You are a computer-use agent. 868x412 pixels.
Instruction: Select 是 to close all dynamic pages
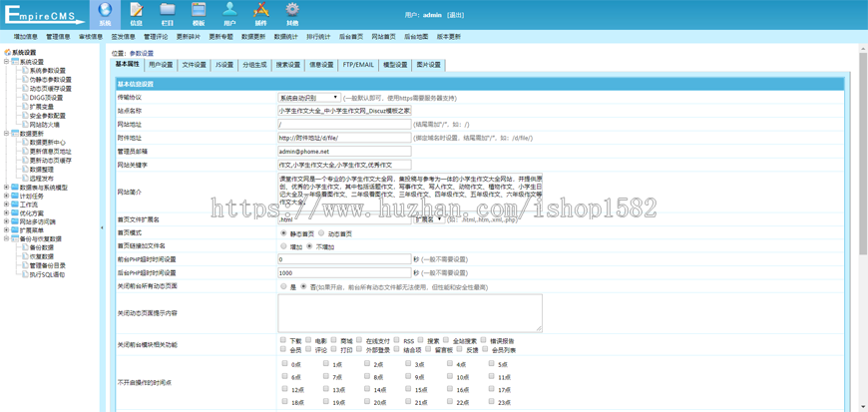click(284, 287)
